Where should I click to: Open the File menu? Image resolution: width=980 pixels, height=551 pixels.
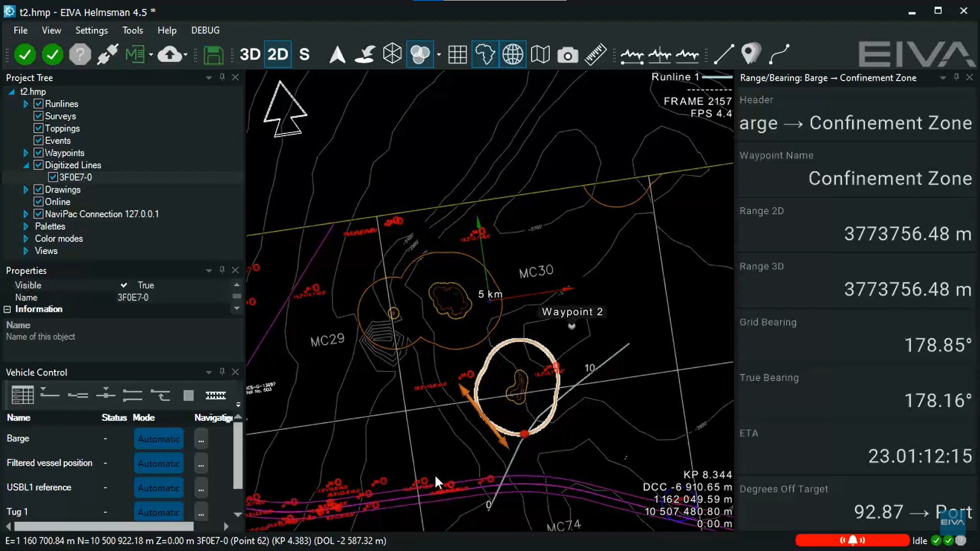(x=20, y=30)
